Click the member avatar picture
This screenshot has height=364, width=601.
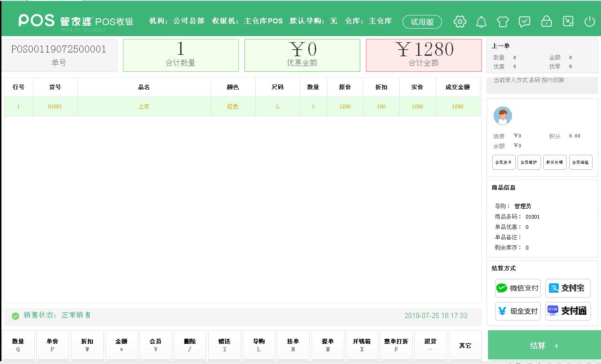[502, 115]
